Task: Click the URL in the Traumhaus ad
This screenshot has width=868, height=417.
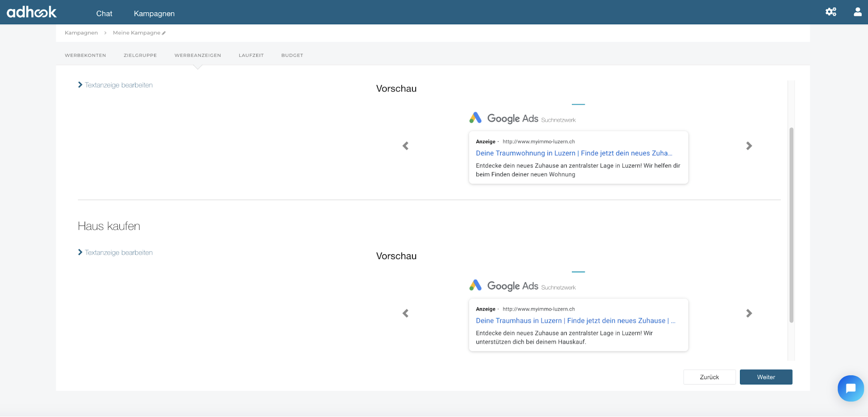Action: tap(539, 309)
